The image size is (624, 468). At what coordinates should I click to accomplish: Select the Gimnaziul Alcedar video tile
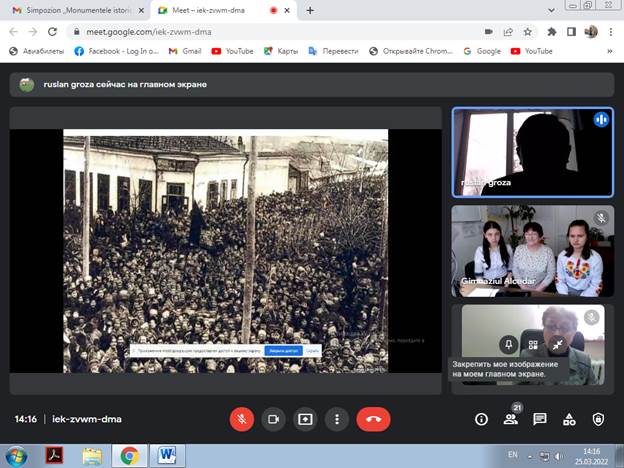528,250
